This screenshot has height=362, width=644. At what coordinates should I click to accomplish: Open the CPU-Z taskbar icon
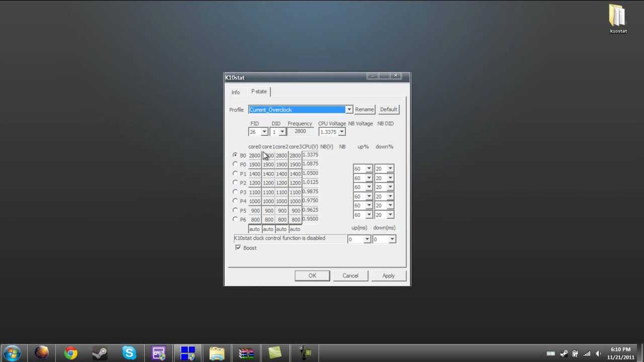point(158,353)
